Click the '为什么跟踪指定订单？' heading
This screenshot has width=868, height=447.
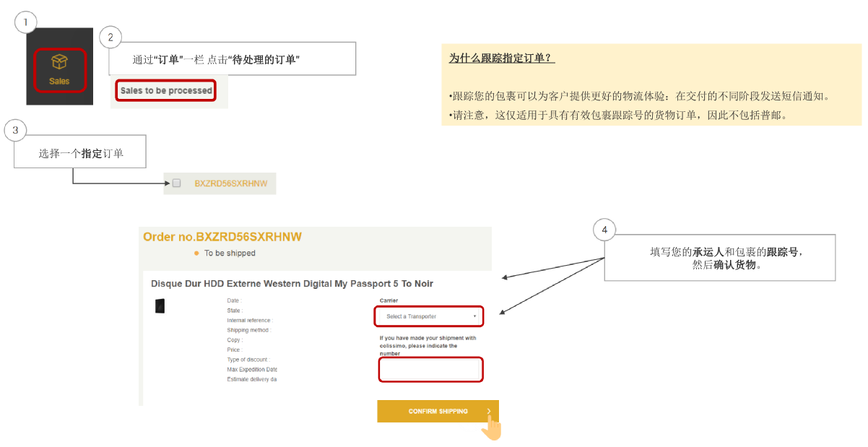coord(501,58)
